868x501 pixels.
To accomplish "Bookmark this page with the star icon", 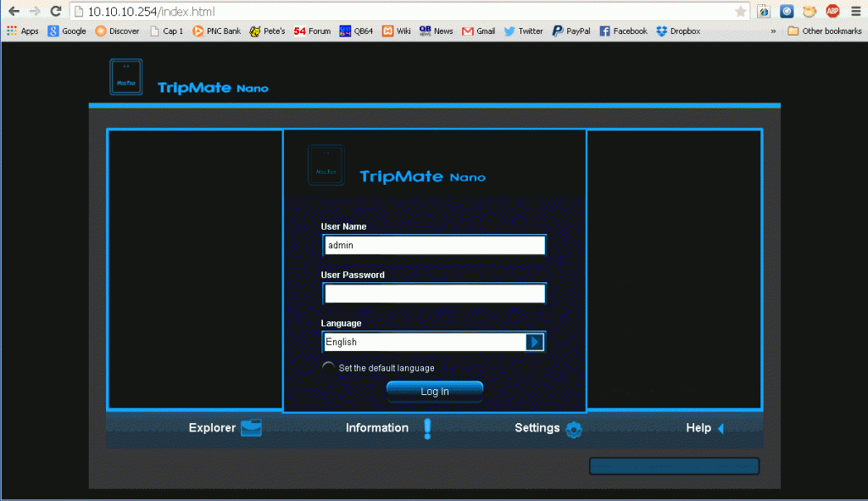I will point(740,12).
